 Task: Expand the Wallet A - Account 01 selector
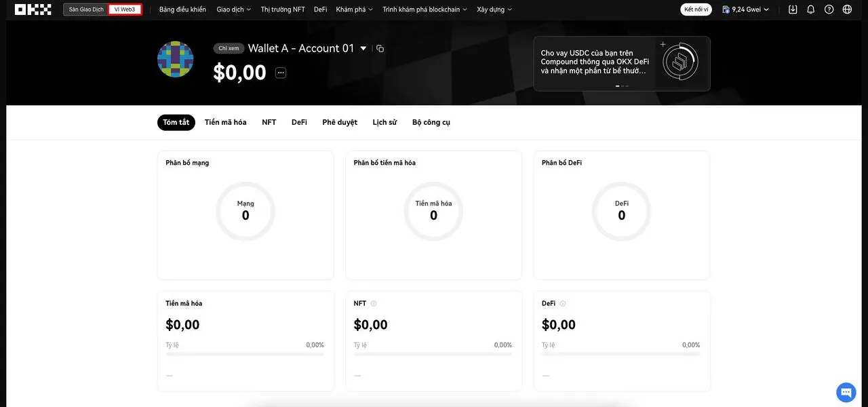click(x=363, y=48)
